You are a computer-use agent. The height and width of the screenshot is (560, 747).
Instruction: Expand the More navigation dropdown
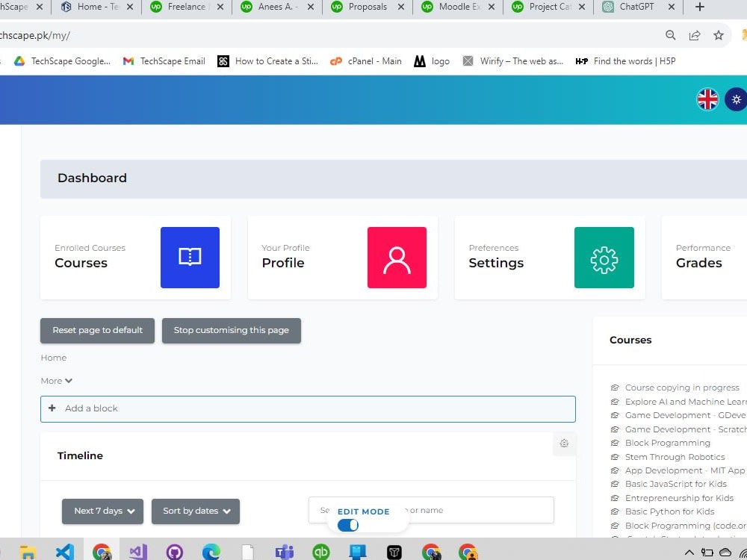pos(57,381)
